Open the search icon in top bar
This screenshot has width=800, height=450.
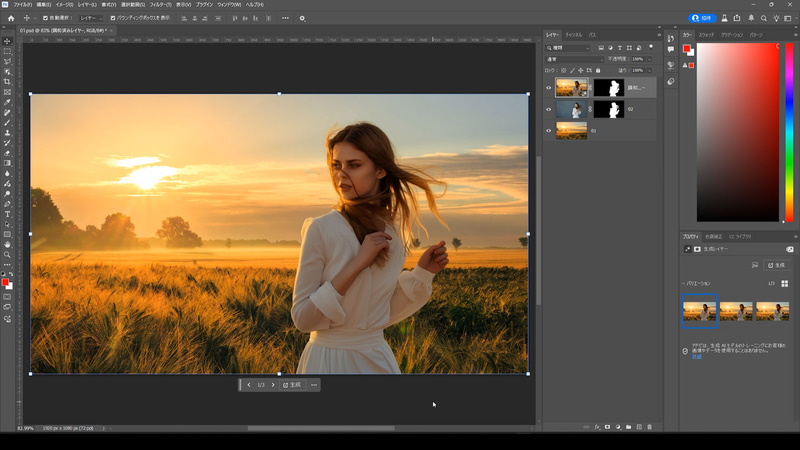pos(763,18)
